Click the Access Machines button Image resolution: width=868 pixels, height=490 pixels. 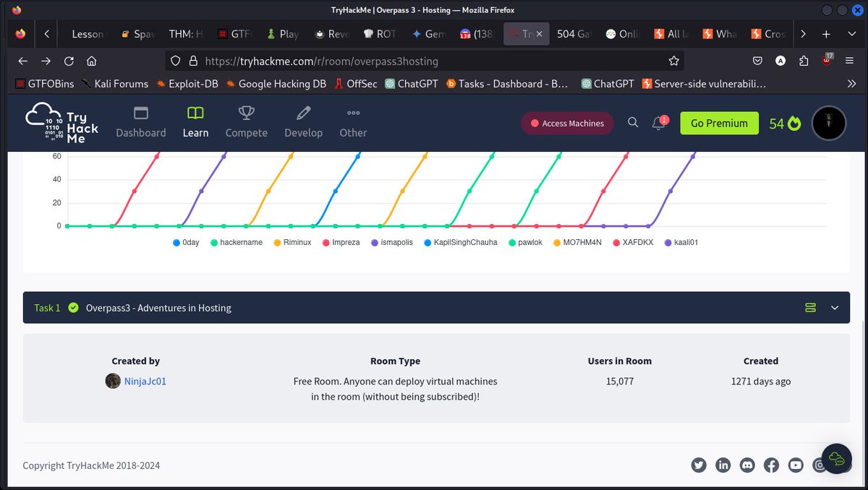[x=567, y=124]
